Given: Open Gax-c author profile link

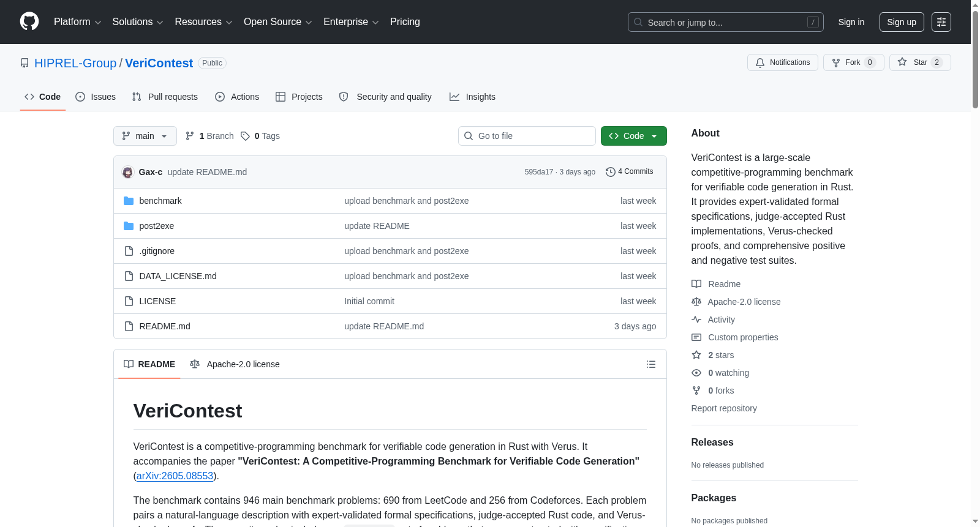Looking at the screenshot, I should click(x=151, y=172).
